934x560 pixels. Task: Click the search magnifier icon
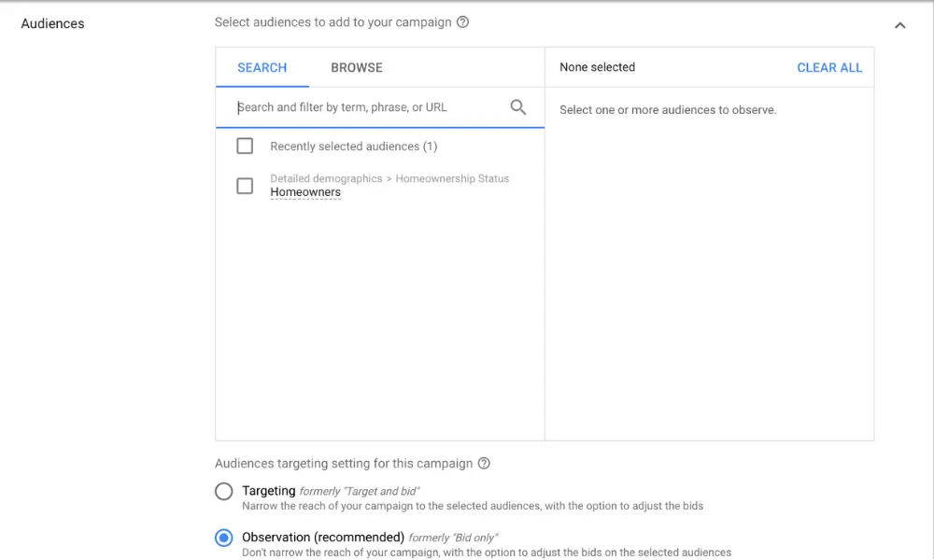point(517,107)
